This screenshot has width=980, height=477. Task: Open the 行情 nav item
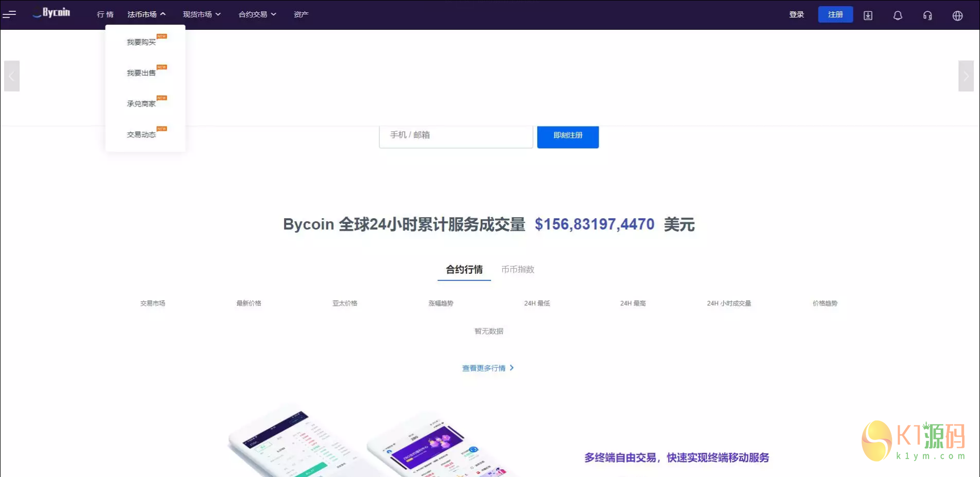point(105,14)
